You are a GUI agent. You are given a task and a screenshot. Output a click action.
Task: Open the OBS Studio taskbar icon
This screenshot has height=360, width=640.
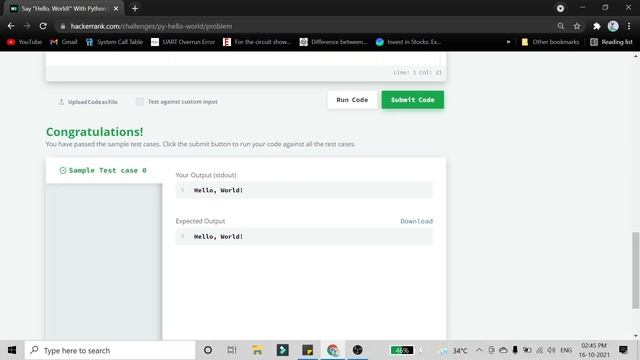click(x=358, y=350)
